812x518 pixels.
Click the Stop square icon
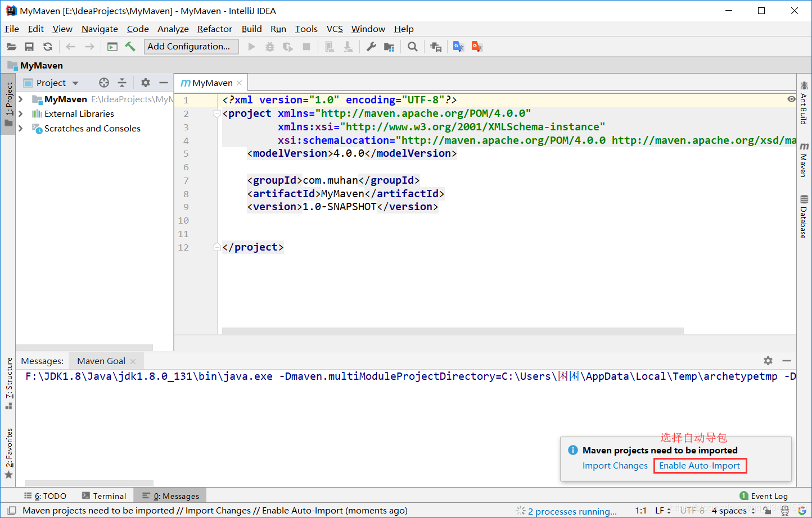click(306, 47)
